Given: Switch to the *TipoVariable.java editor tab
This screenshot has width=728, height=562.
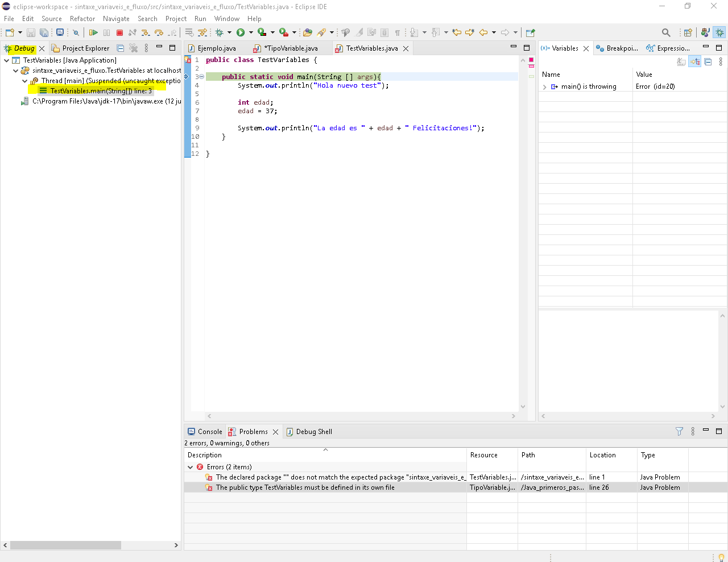Looking at the screenshot, I should pos(286,48).
